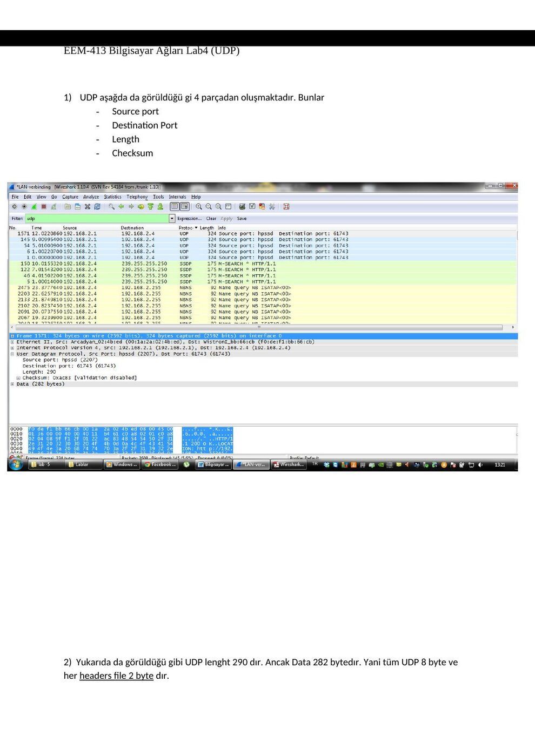
Task: Expand the Internet Protocol Version 4 row
Action: pos(12,348)
